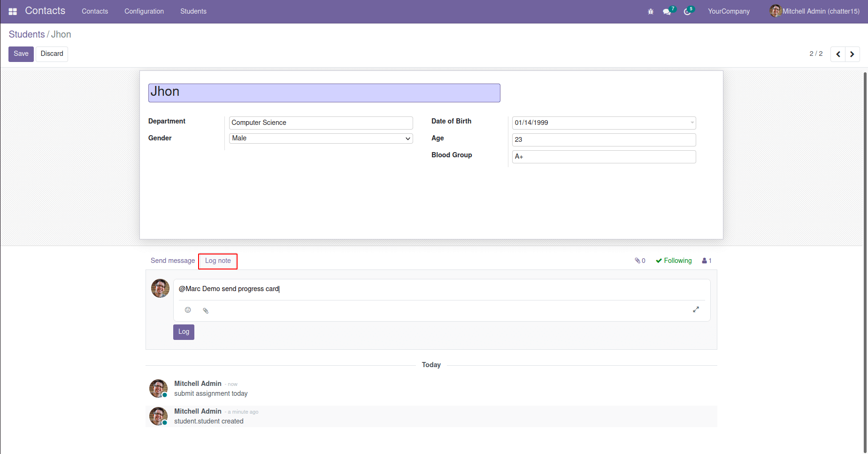Screen dimensions: 868x454
Task: Open the followers list person icon
Action: (x=706, y=261)
